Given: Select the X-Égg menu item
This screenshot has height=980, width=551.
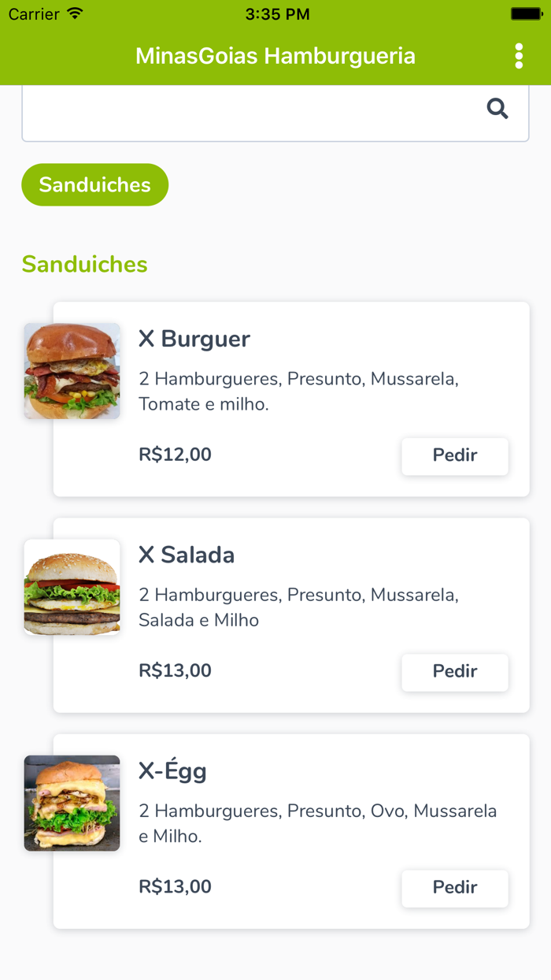Looking at the screenshot, I should 173,770.
